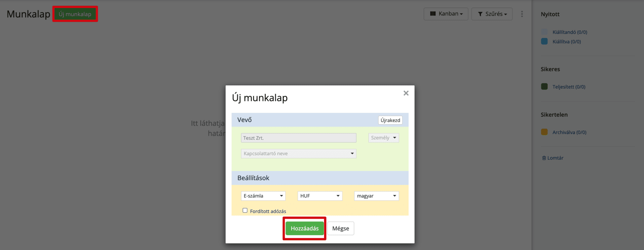This screenshot has height=250, width=644.
Task: Close the Új munkalap dialog
Action: (x=406, y=93)
